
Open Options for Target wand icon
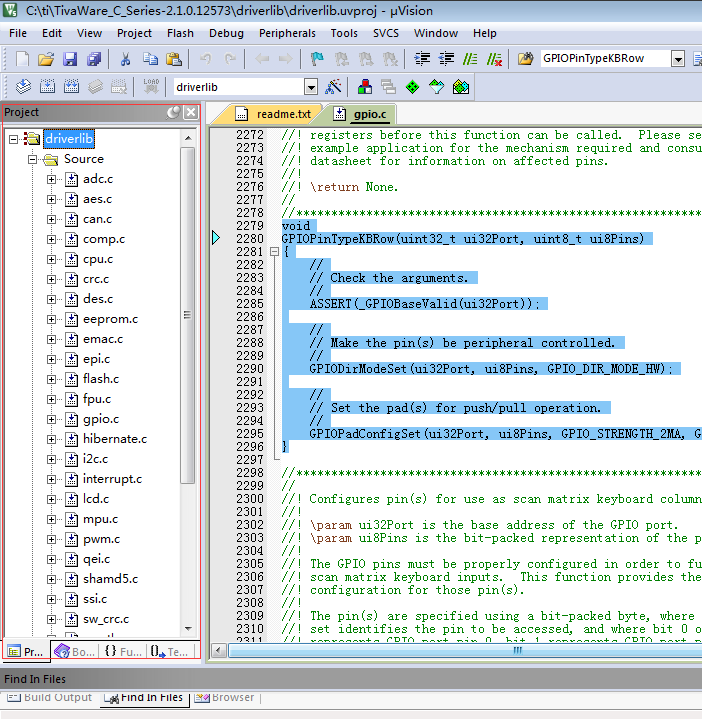(x=334, y=87)
